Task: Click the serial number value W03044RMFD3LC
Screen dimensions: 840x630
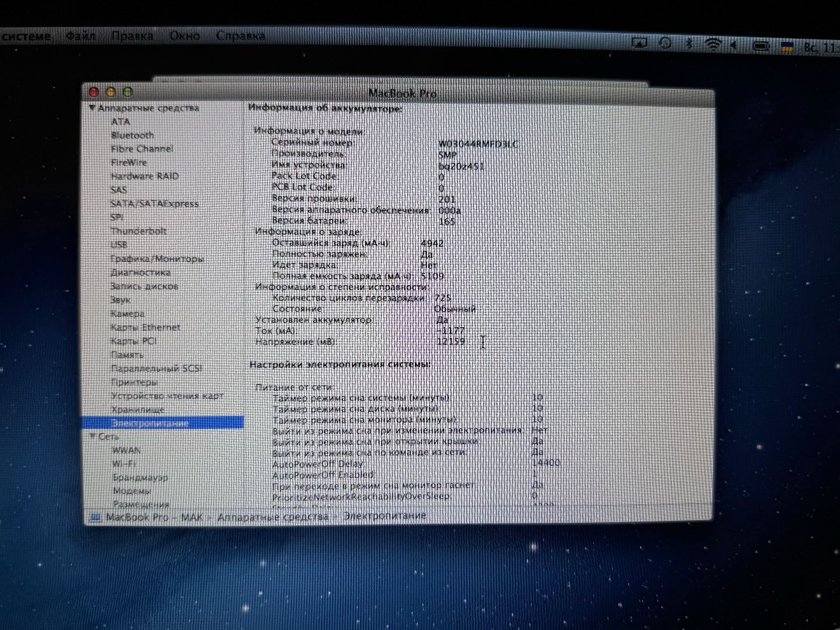Action: click(478, 144)
